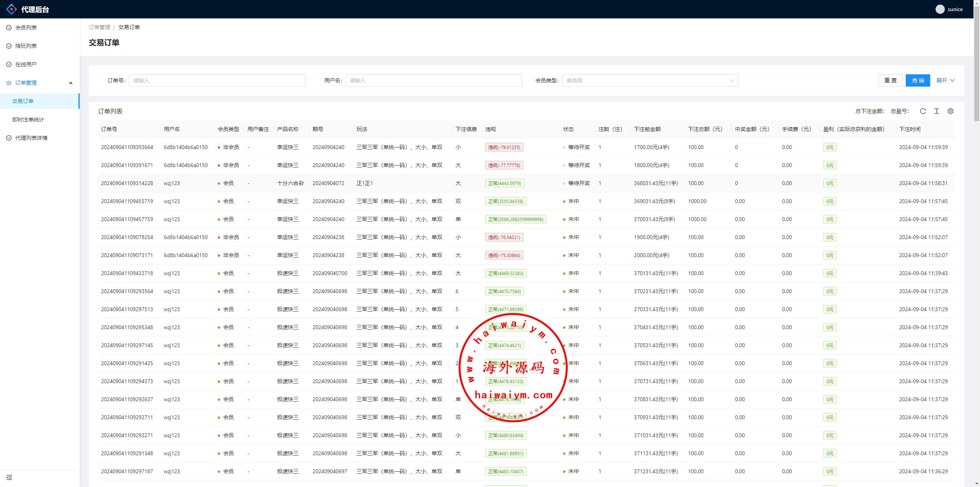Open the table density (row height) icon
This screenshot has height=487, width=980.
point(936,111)
